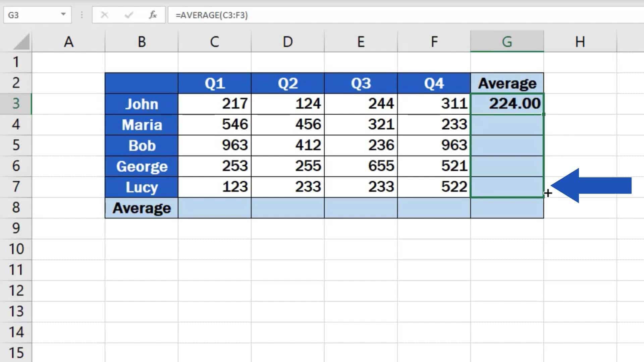This screenshot has height=362, width=644.
Task: Select the empty Average cell for George
Action: pos(507,166)
